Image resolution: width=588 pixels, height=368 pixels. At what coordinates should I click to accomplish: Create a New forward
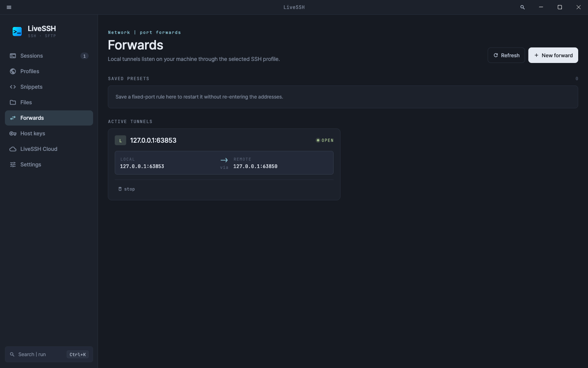[x=553, y=55]
